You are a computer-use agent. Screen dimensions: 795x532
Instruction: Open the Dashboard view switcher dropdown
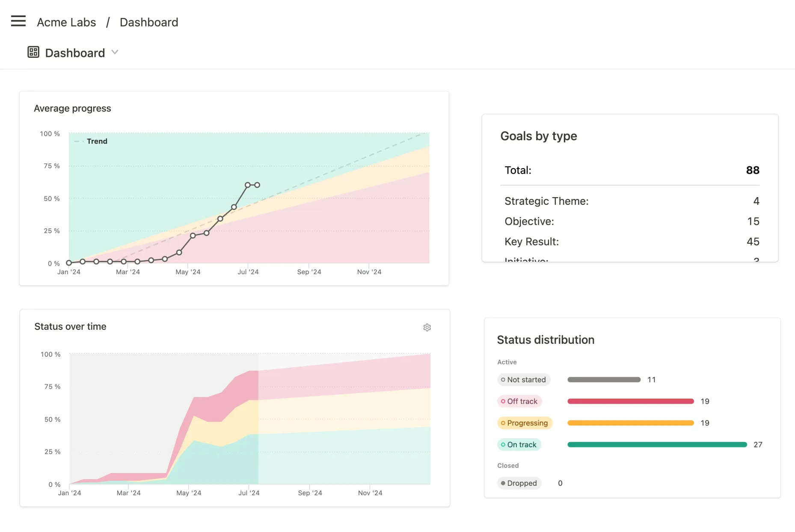coord(114,52)
